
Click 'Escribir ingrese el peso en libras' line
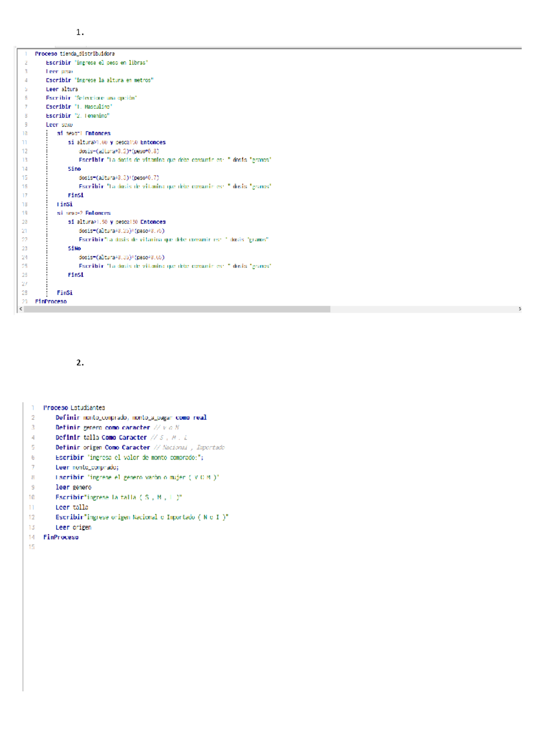click(x=97, y=63)
